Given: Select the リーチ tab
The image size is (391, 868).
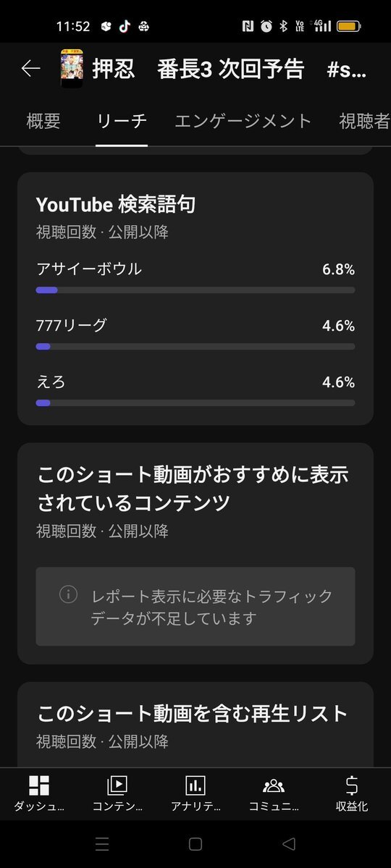Looking at the screenshot, I should (122, 121).
